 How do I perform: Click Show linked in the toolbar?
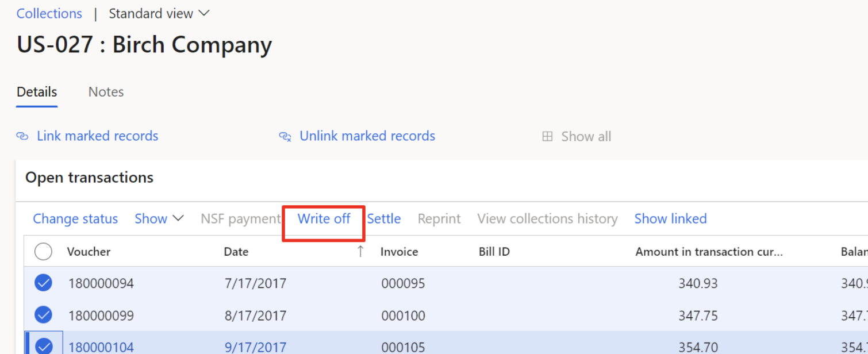pos(670,219)
